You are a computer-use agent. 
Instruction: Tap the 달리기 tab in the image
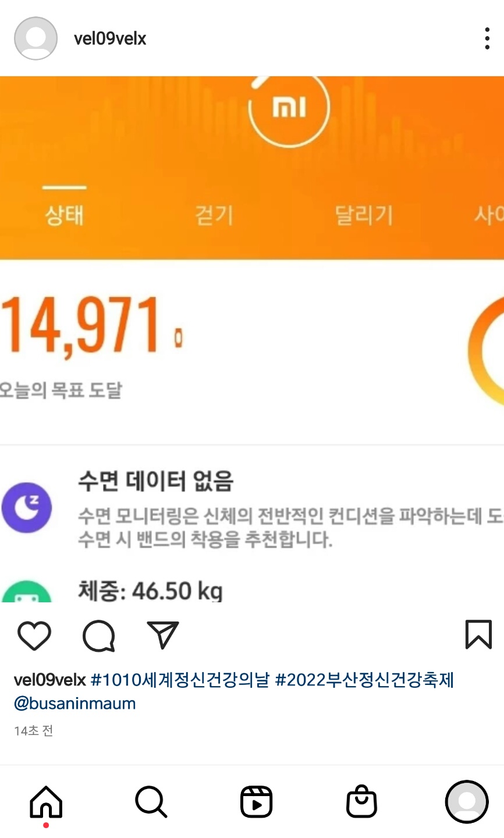364,215
